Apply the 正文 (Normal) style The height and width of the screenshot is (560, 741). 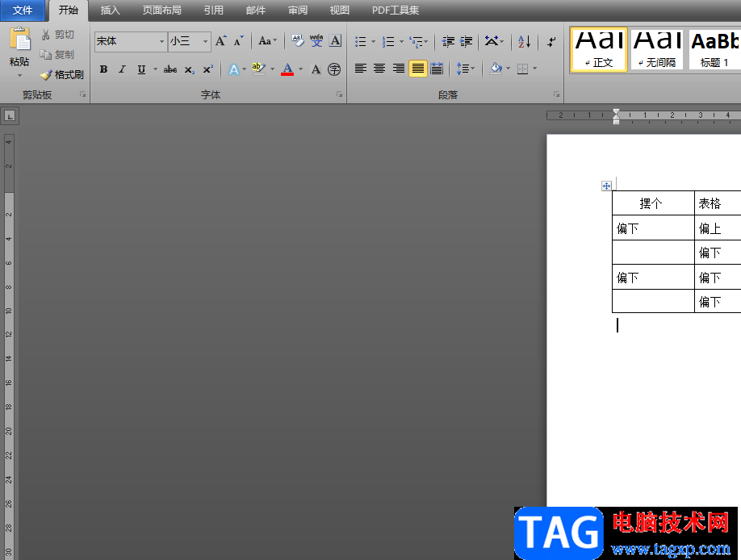(x=599, y=49)
